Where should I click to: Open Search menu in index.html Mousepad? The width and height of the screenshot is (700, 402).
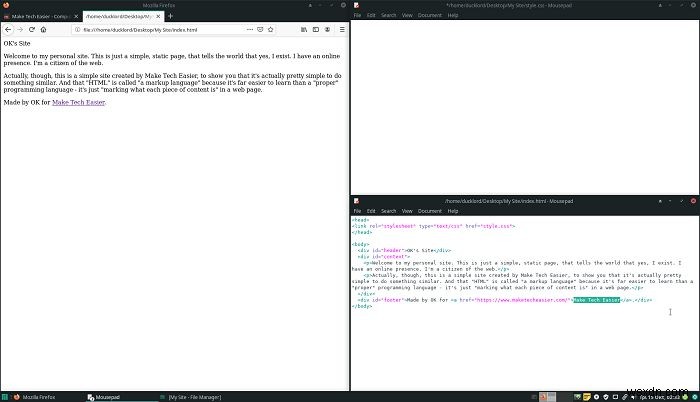point(388,211)
